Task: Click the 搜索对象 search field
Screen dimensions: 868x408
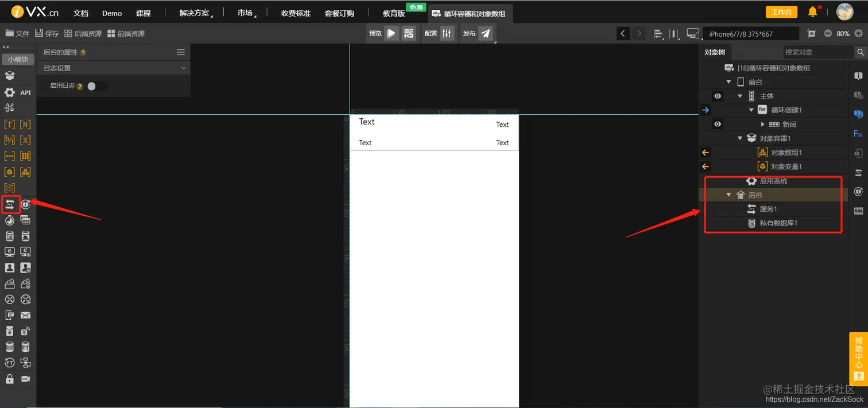Action: coord(819,52)
